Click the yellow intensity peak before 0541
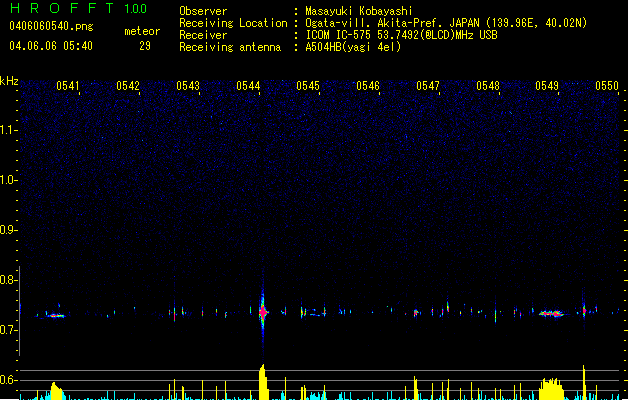629x400 pixels. coord(57,391)
